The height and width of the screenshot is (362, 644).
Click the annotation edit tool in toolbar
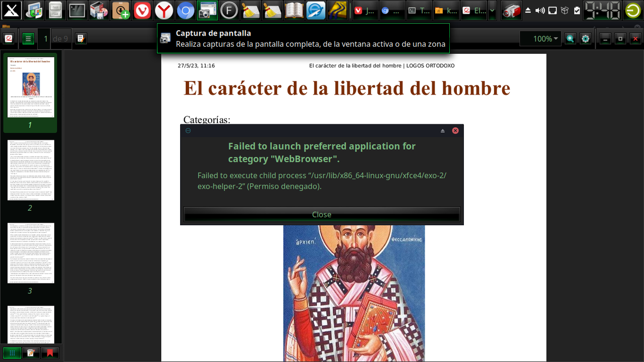click(80, 39)
